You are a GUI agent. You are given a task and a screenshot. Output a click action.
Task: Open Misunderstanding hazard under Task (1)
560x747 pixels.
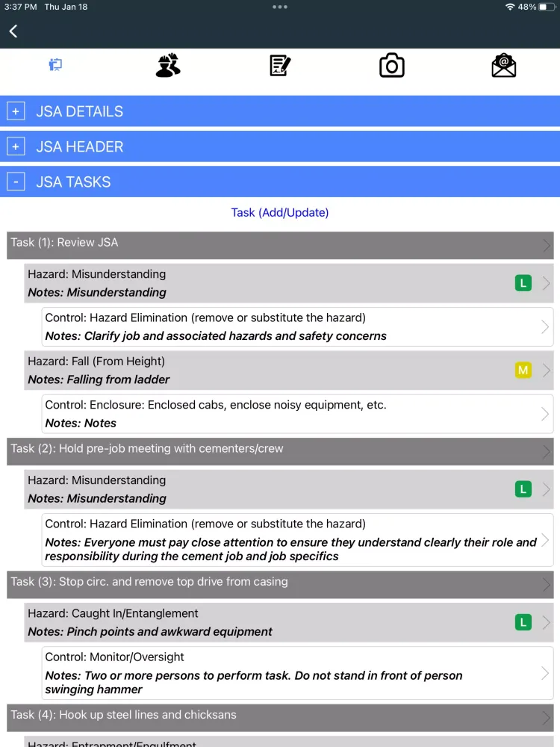pos(288,283)
